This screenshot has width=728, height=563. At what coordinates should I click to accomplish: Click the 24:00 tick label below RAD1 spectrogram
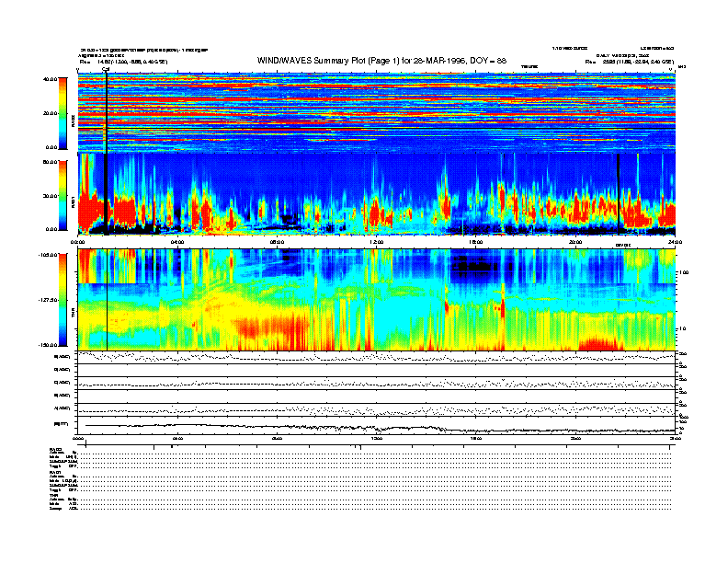pyautogui.click(x=675, y=242)
